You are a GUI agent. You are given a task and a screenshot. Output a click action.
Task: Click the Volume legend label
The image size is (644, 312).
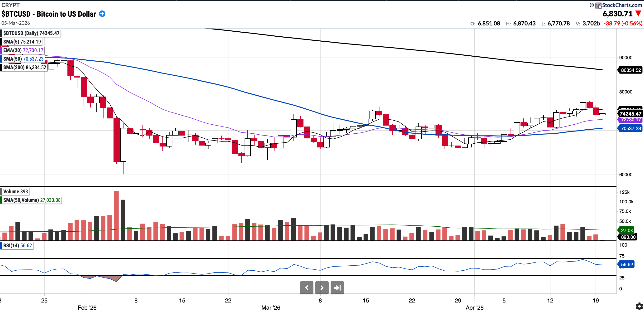(x=15, y=192)
